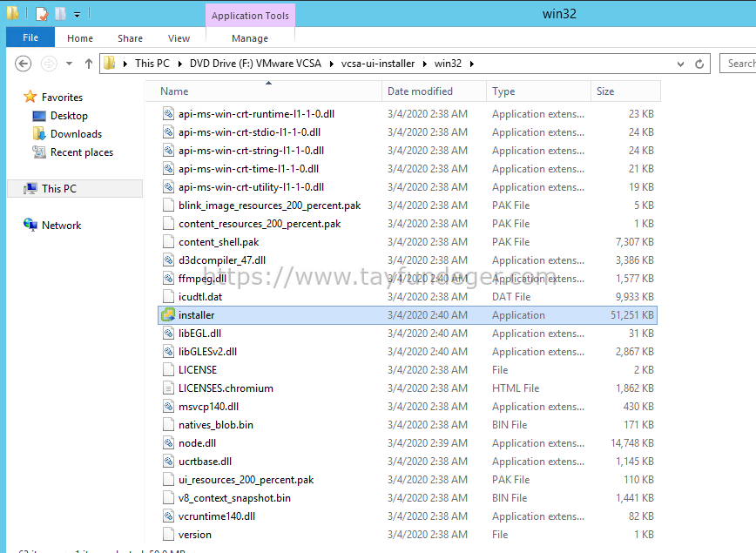Click the node.dll file icon

(x=168, y=443)
